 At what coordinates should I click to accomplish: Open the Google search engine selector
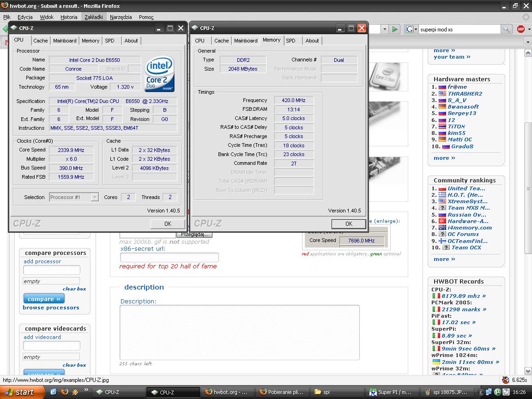(x=411, y=30)
